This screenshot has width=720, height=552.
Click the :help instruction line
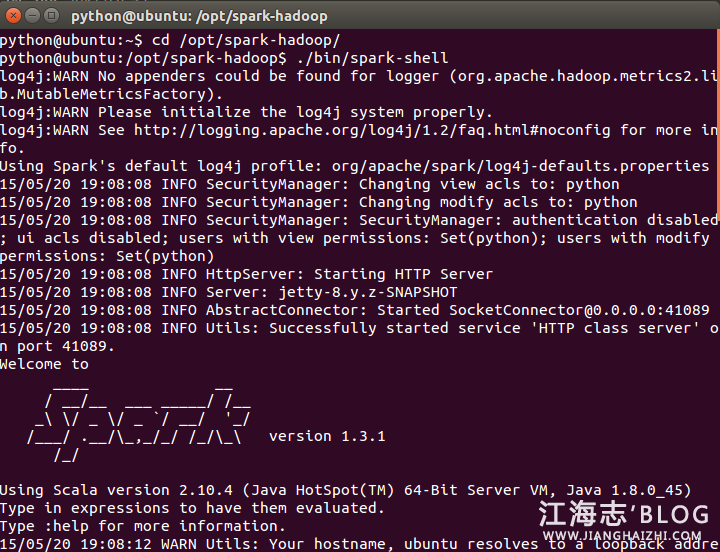pyautogui.click(x=143, y=526)
